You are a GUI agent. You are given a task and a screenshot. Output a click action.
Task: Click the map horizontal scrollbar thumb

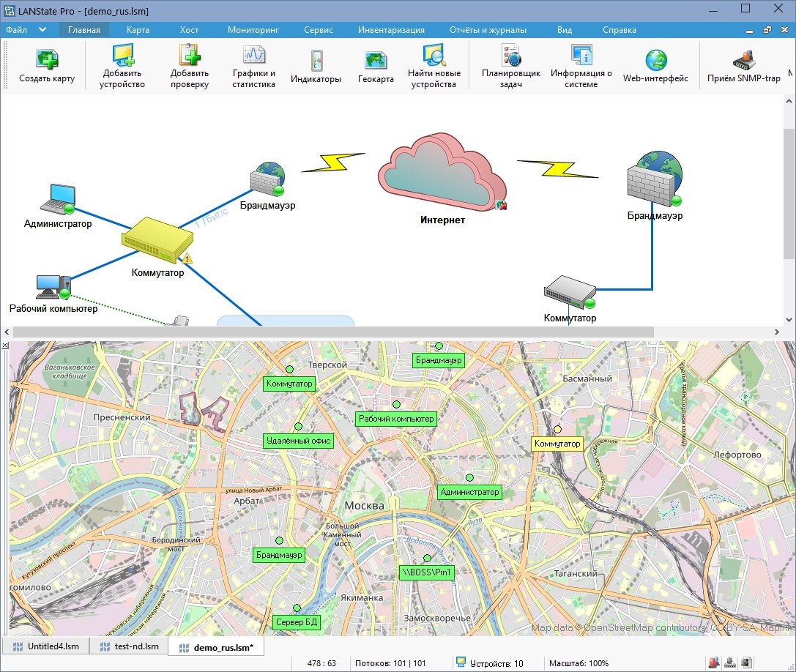click(333, 332)
